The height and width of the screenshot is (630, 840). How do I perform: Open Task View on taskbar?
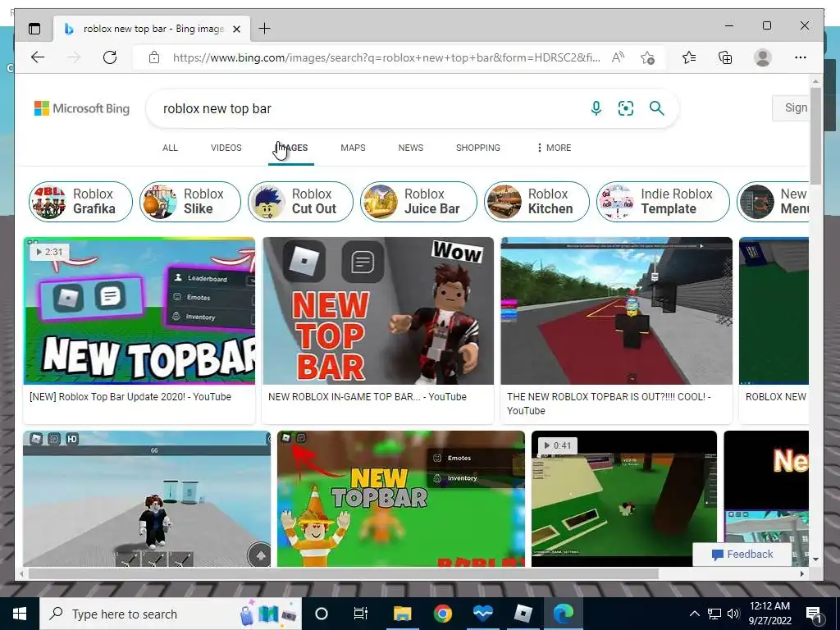pyautogui.click(x=361, y=614)
